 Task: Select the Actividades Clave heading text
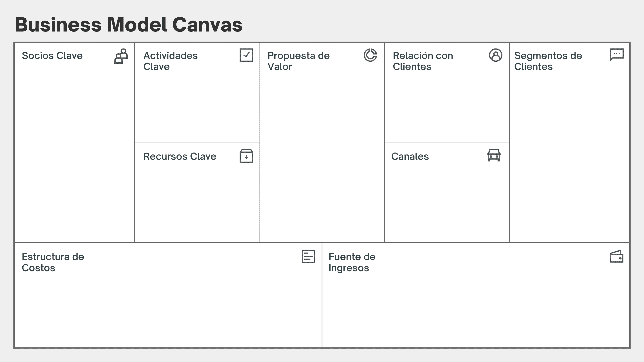point(170,61)
